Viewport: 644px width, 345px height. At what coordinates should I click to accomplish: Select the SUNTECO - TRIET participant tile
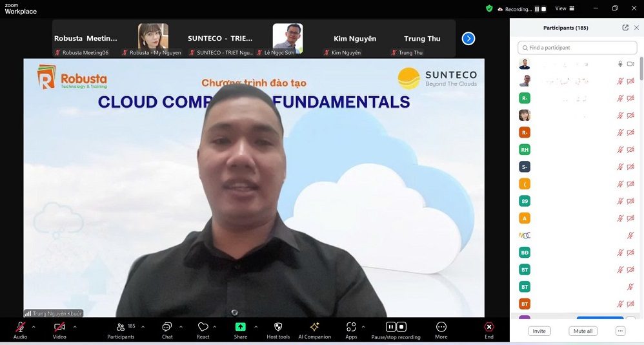pyautogui.click(x=221, y=39)
